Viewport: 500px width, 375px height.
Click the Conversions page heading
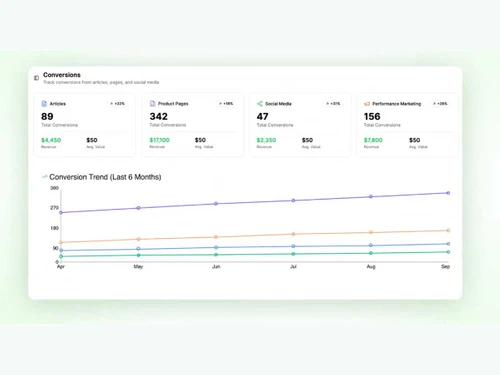[62, 75]
